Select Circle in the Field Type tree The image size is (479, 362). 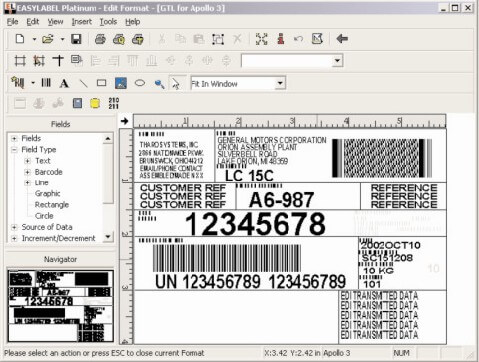pyautogui.click(x=44, y=216)
